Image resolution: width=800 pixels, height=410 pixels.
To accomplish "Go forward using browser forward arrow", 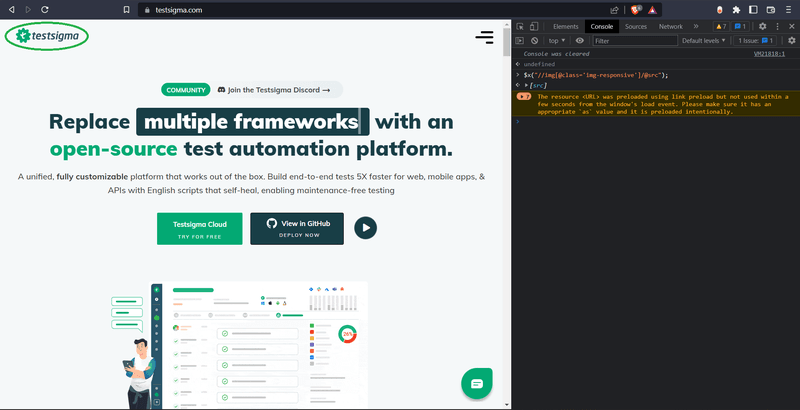I will [28, 10].
